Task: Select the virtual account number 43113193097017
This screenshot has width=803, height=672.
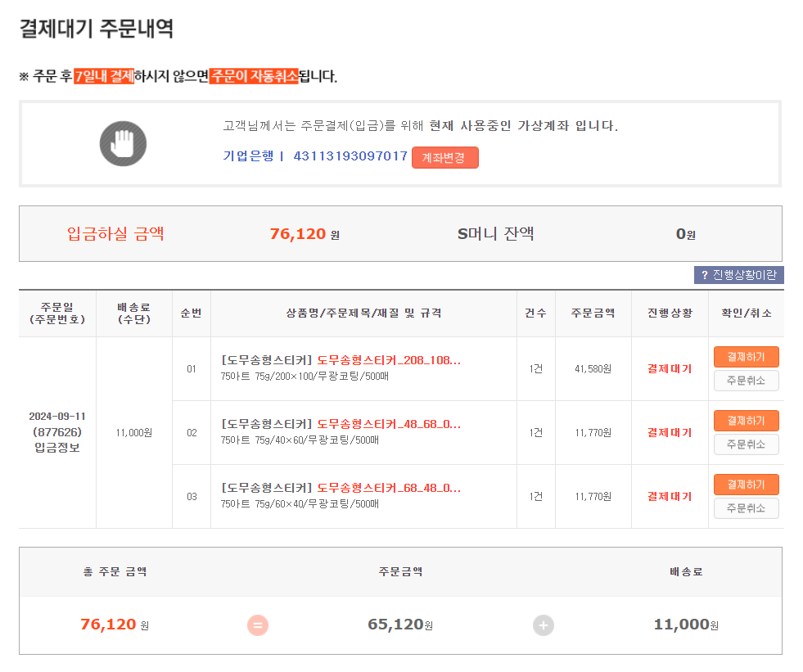Action: (350, 156)
